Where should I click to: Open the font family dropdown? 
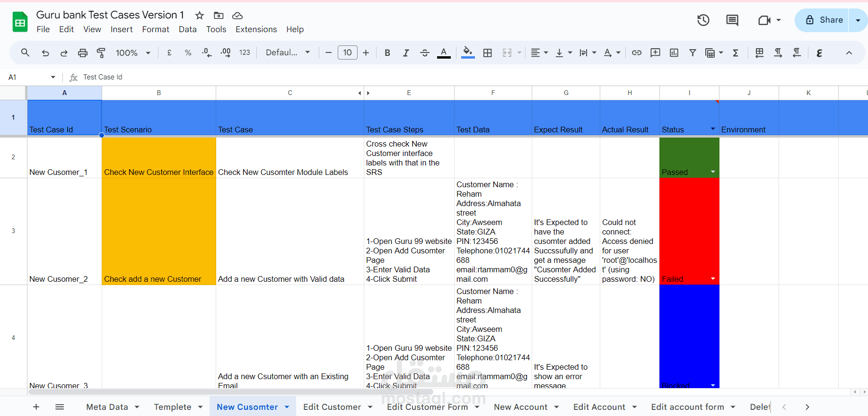point(288,52)
